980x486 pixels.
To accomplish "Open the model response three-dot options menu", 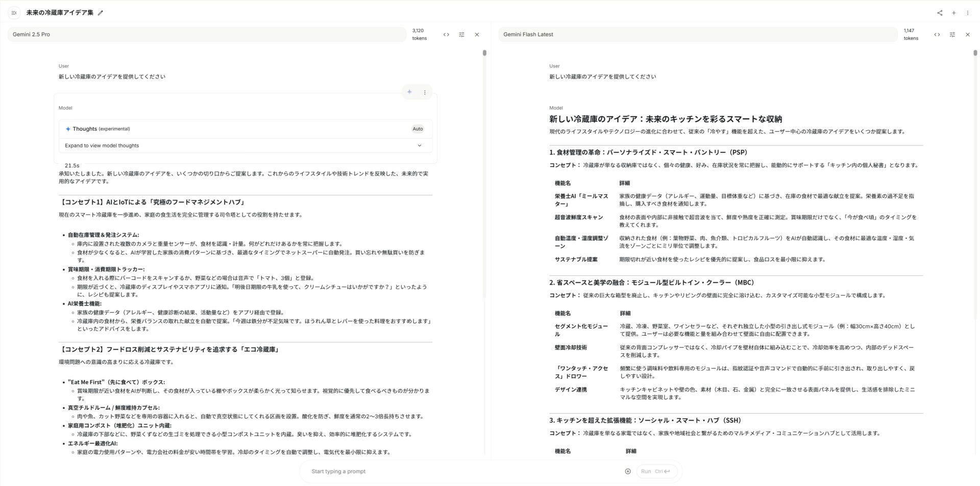I will click(x=425, y=92).
